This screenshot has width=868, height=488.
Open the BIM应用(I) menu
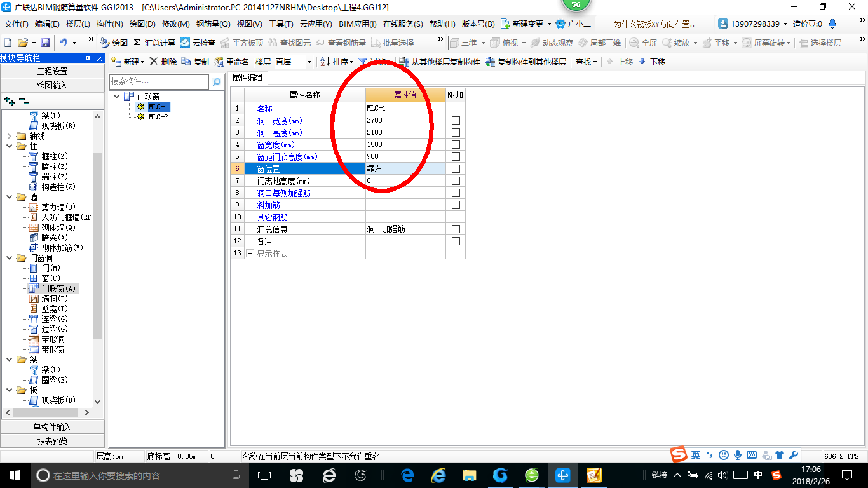[358, 24]
